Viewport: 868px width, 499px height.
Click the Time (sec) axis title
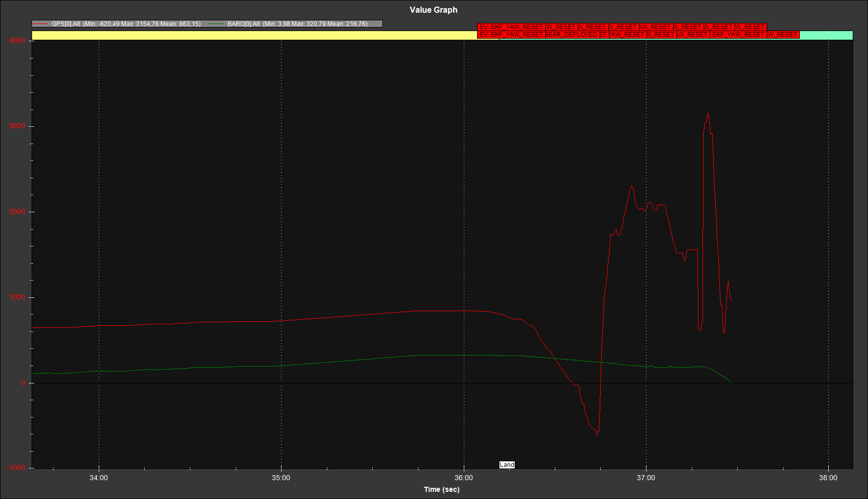(441, 489)
